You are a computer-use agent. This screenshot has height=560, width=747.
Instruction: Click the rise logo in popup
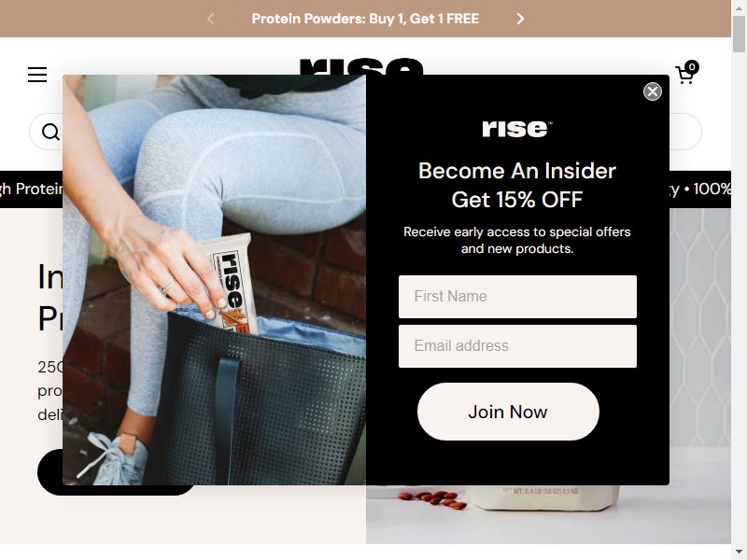coord(517,129)
